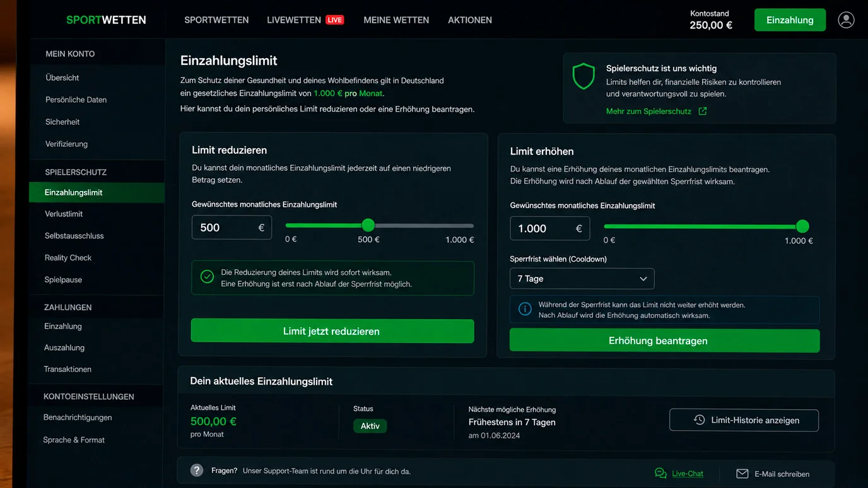Click the green checkmark icon in the reduction notice
Viewport: 868px width, 488px height.
point(207,276)
